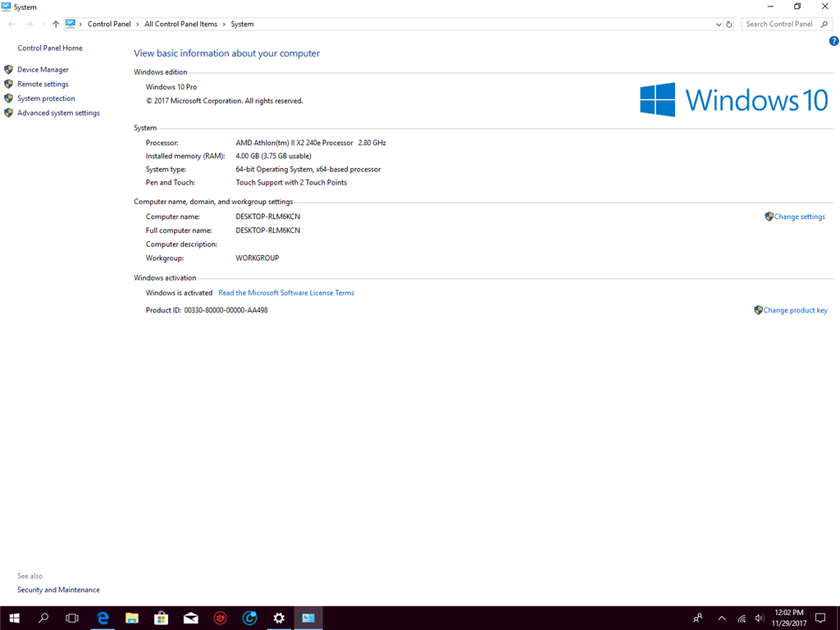Viewport: 840px width, 630px height.
Task: Open Action Center notifications icon
Action: pyautogui.click(x=820, y=619)
